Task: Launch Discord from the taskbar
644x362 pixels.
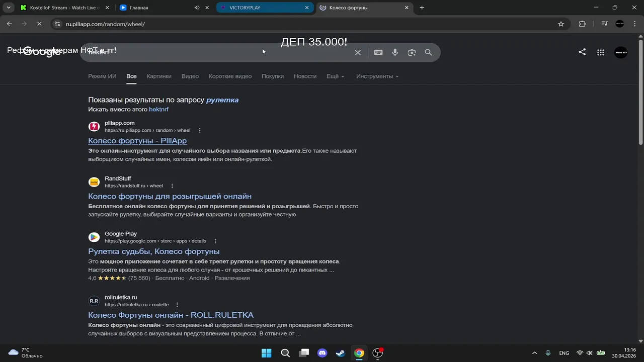Action: tap(322, 353)
